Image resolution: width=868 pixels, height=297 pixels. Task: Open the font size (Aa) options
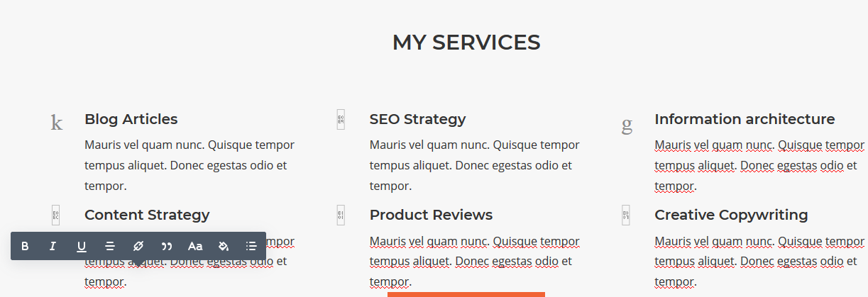tap(195, 247)
